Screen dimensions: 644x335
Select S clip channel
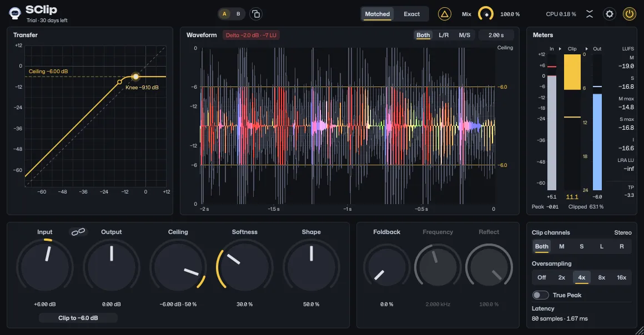[582, 246]
